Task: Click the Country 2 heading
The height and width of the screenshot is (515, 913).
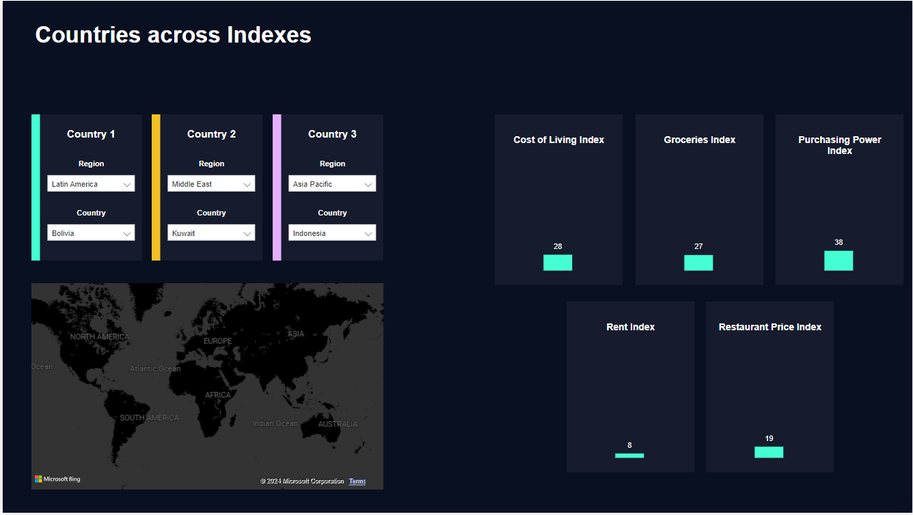Action: [211, 134]
